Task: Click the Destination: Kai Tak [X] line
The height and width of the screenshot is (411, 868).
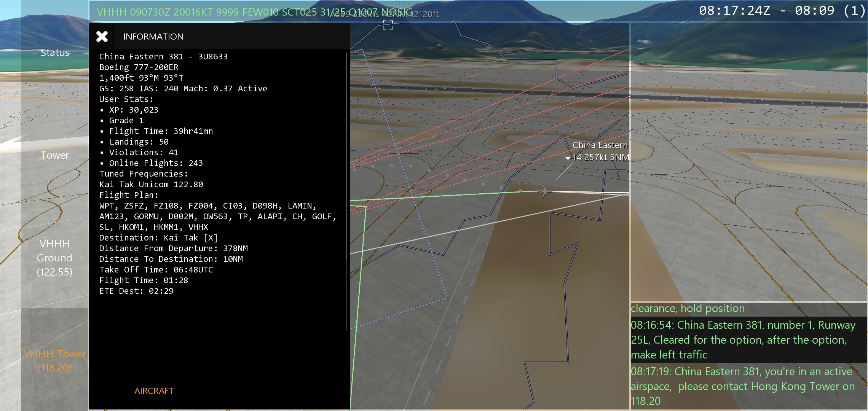Action: [x=158, y=238]
